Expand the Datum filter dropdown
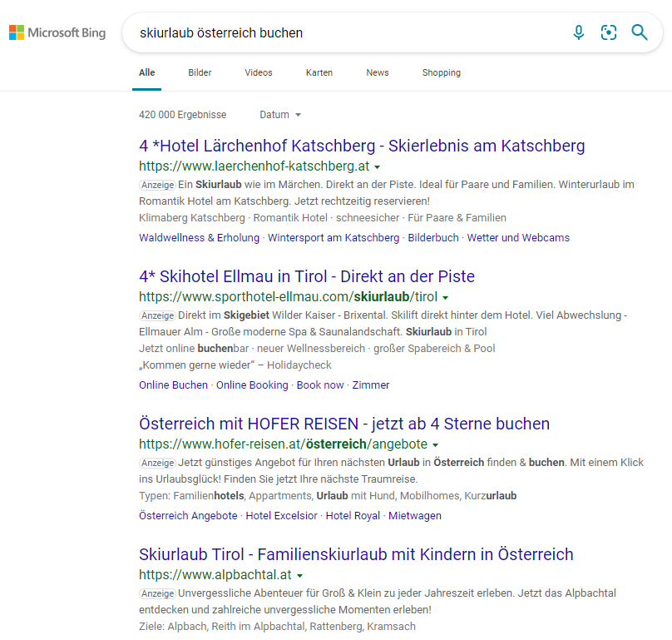This screenshot has width=672, height=640. pyautogui.click(x=280, y=115)
